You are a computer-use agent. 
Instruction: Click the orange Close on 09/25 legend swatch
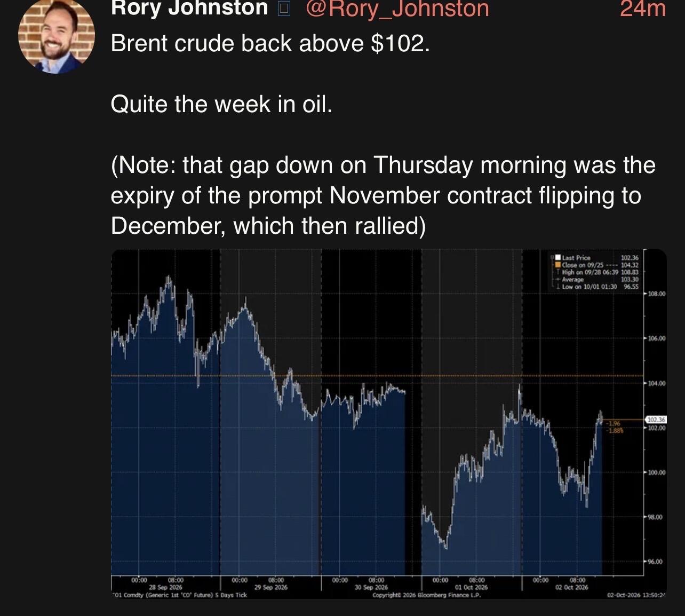(x=558, y=265)
